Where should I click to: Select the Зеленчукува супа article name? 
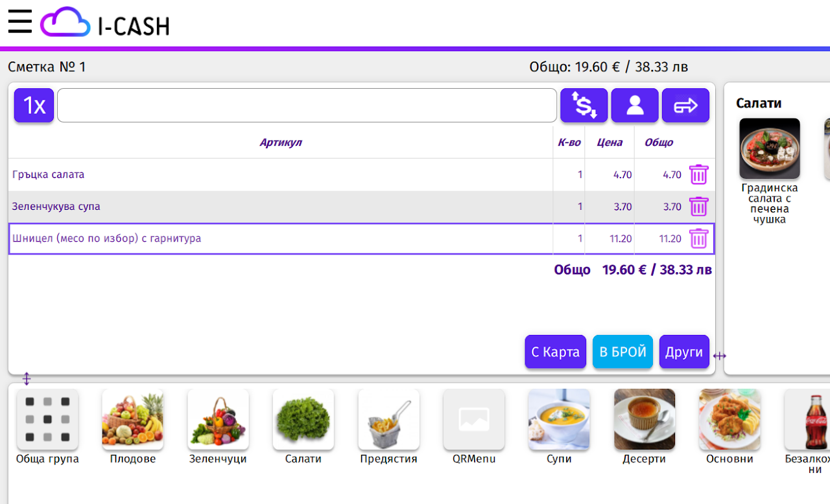tap(56, 207)
